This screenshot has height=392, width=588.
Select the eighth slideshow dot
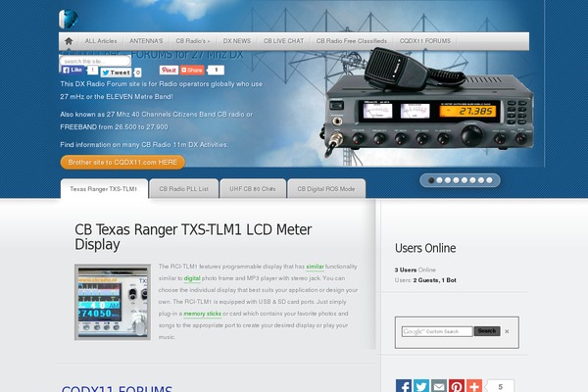pyautogui.click(x=489, y=180)
